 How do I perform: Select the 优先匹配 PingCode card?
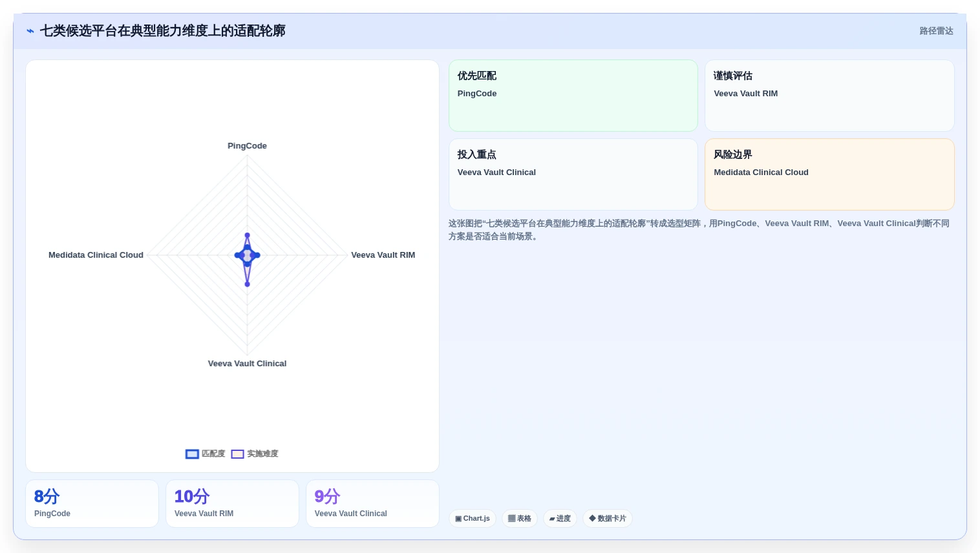(573, 96)
